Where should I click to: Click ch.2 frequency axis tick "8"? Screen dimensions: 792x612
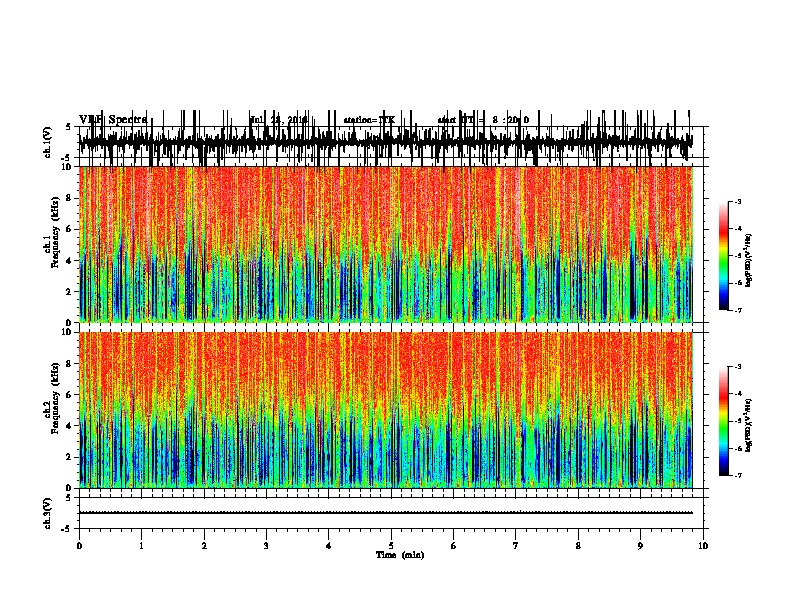[x=70, y=364]
